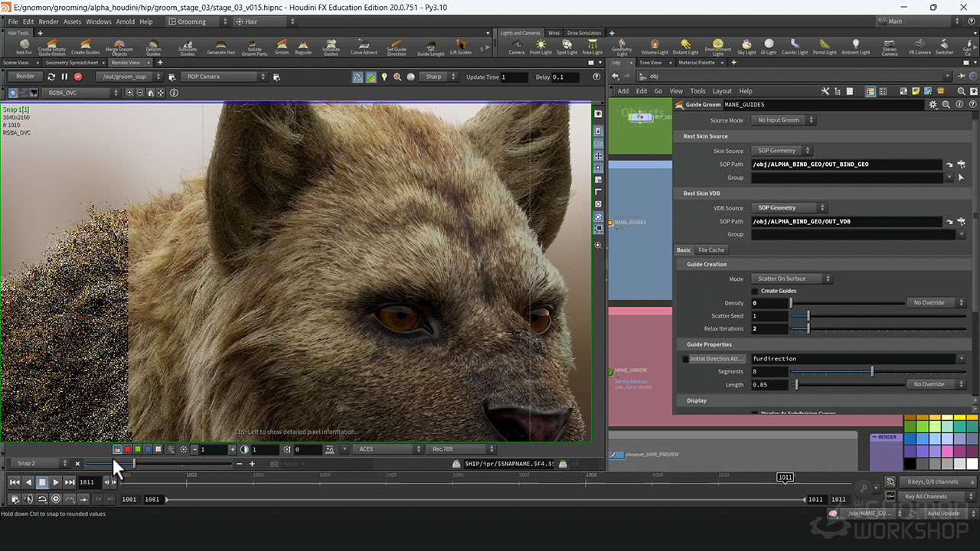Expand the Scatter On Surface mode dropdown
Viewport: 980px width, 551px height.
pyautogui.click(x=792, y=279)
